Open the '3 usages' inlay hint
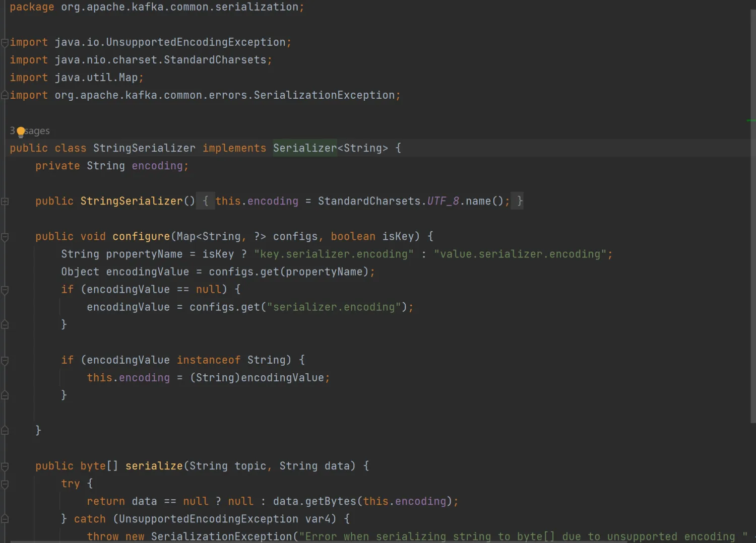The height and width of the screenshot is (543, 756). point(35,131)
